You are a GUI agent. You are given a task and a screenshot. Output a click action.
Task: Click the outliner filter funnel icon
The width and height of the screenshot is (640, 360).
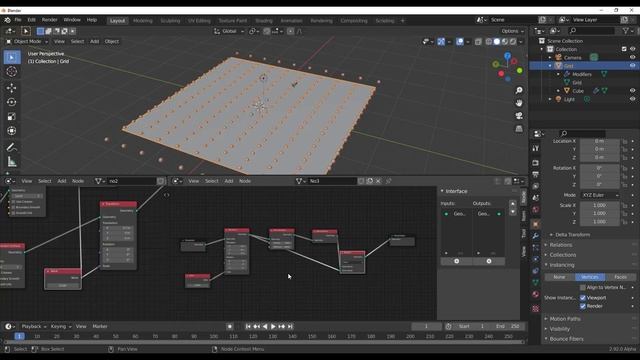pyautogui.click(x=626, y=31)
